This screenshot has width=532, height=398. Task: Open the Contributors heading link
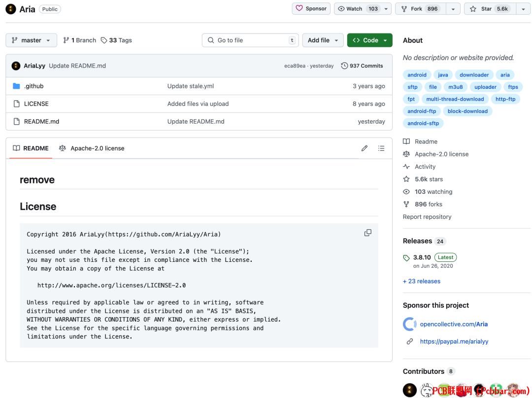point(428,371)
